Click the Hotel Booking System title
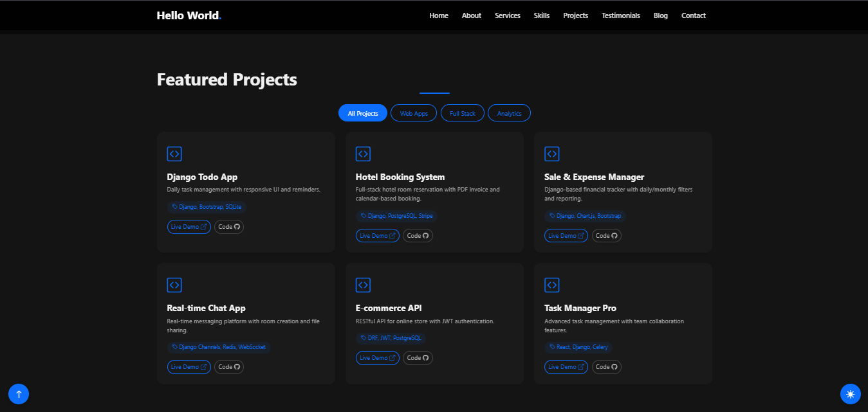 (400, 177)
